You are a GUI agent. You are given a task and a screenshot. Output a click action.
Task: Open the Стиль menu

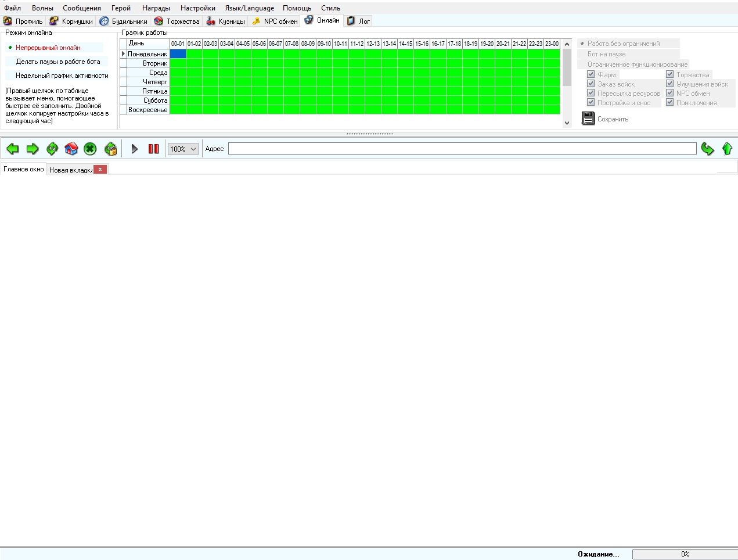pyautogui.click(x=330, y=8)
